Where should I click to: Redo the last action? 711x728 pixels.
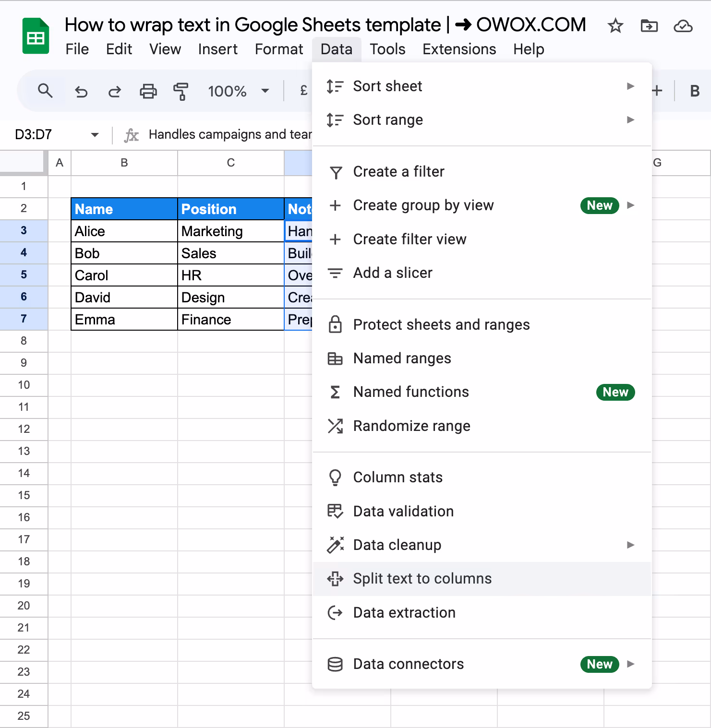click(114, 91)
